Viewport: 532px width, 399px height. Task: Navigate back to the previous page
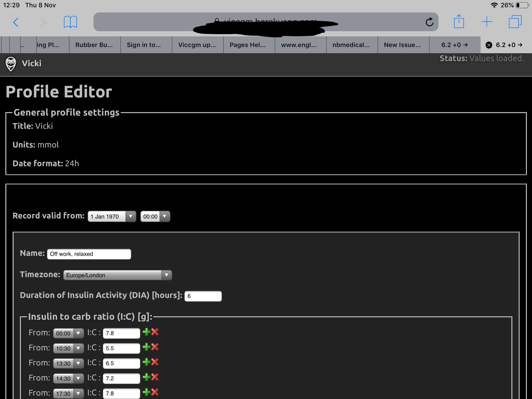point(16,22)
